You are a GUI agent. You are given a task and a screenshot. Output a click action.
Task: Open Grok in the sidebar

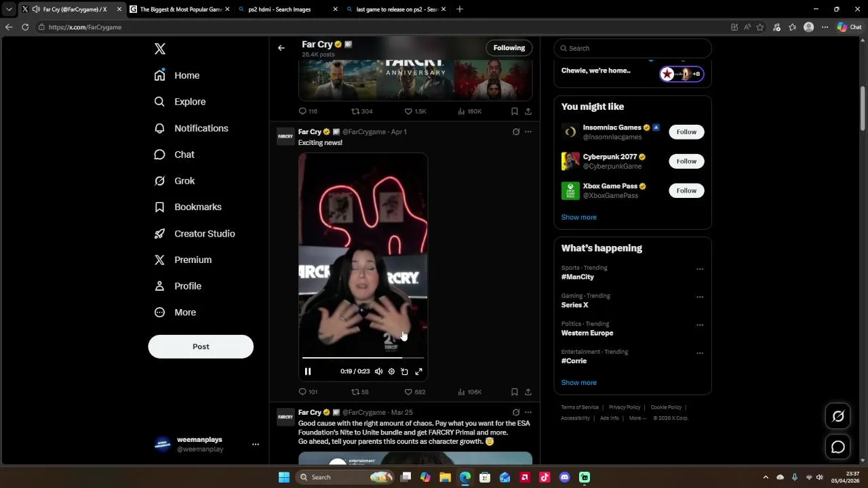[174, 181]
